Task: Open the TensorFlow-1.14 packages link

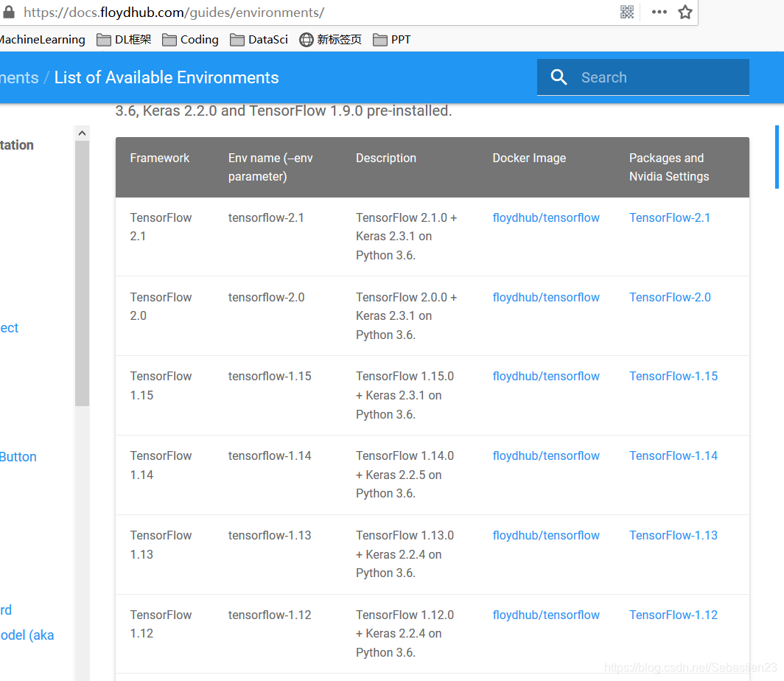Action: (673, 456)
